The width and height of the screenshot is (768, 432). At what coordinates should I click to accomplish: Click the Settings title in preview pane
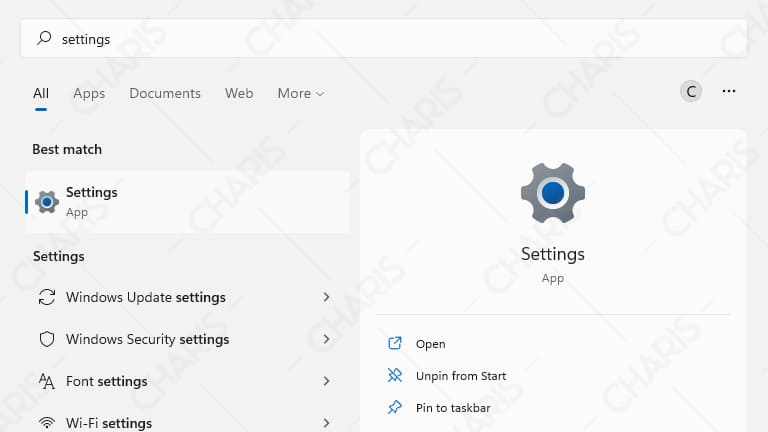tap(552, 254)
